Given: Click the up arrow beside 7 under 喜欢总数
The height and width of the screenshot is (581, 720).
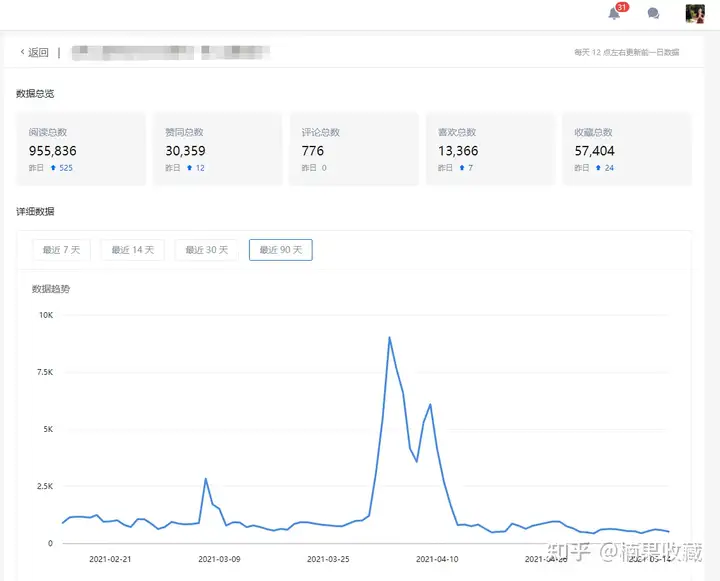Looking at the screenshot, I should point(462,168).
